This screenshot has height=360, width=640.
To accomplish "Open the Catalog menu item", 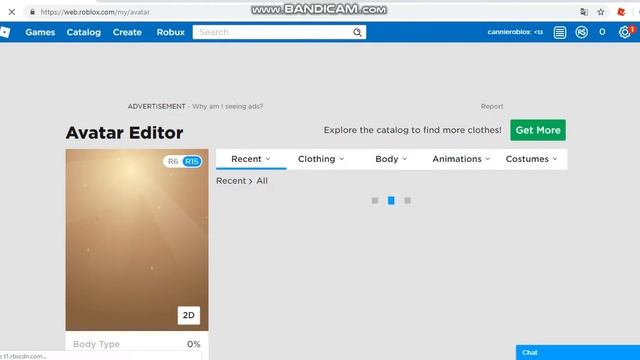I will (84, 32).
